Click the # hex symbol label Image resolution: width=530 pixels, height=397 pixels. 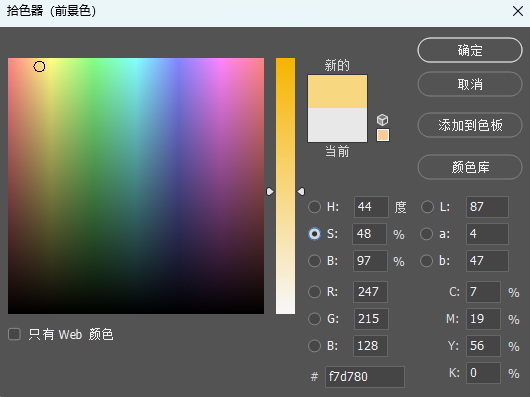pos(314,376)
